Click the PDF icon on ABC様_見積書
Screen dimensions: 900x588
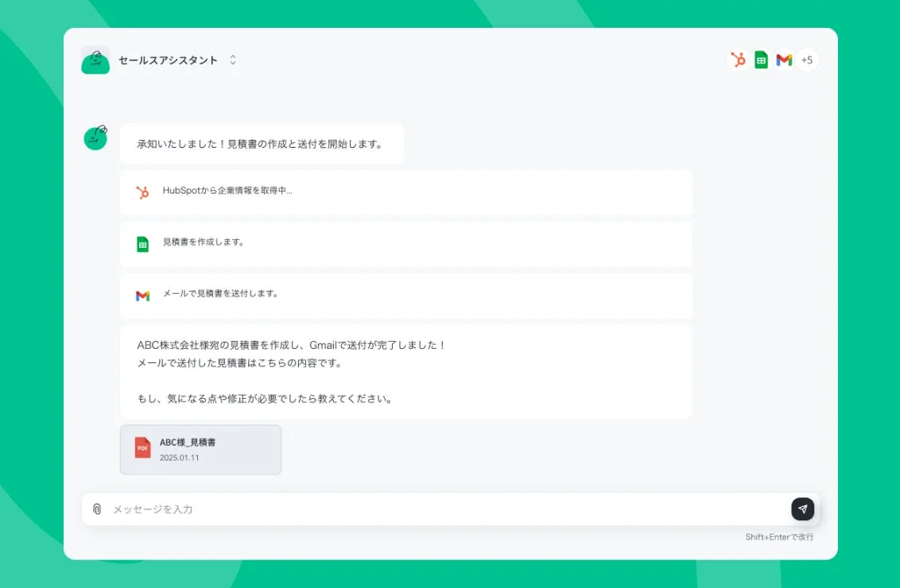tap(142, 448)
